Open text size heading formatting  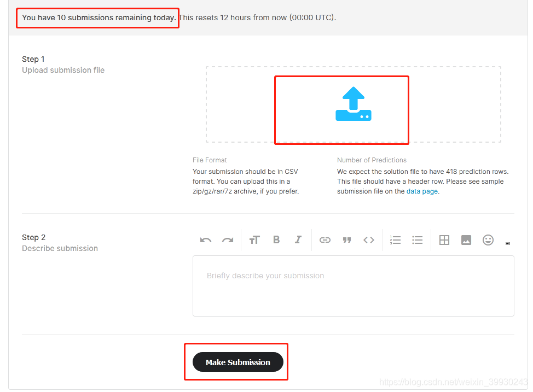pyautogui.click(x=254, y=240)
